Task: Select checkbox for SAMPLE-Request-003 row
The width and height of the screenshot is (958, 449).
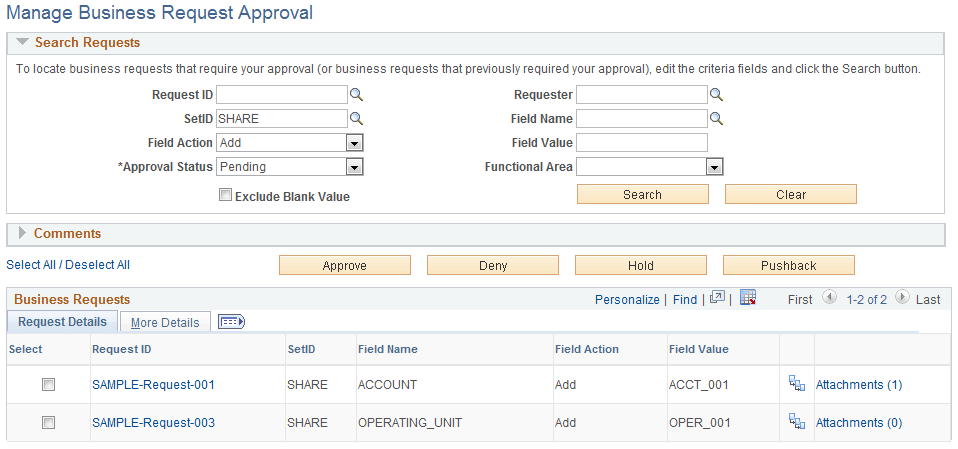Action: [48, 422]
